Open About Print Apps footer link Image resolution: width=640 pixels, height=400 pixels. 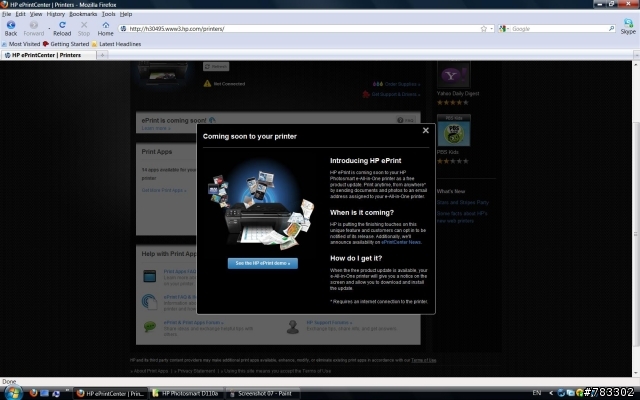click(x=151, y=371)
